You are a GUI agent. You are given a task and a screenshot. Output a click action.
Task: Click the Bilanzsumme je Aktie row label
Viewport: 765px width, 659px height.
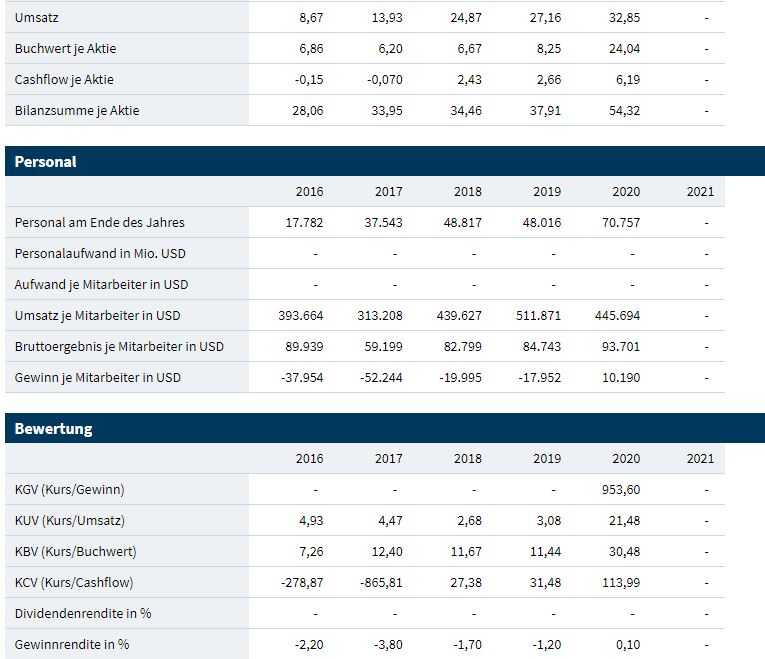coord(77,110)
